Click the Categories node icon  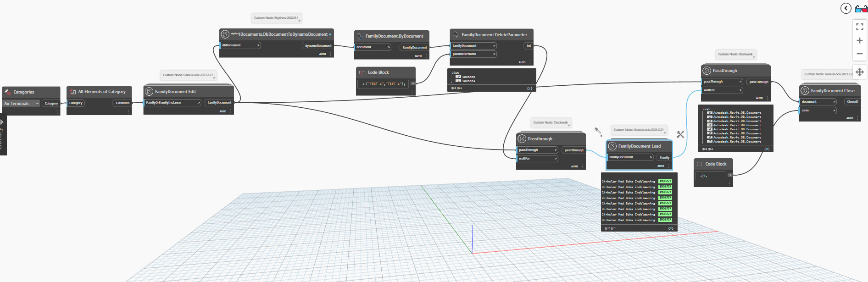click(x=8, y=92)
